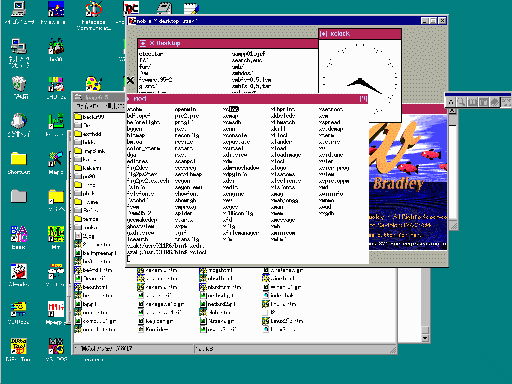Select the first yellow folder in file list
Screen dimensions: 512x384
tap(78, 117)
